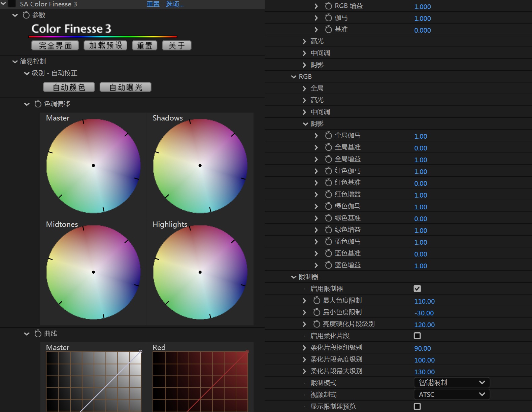Toggle stopwatch for 最小色度限制
532x412 pixels.
(317, 312)
